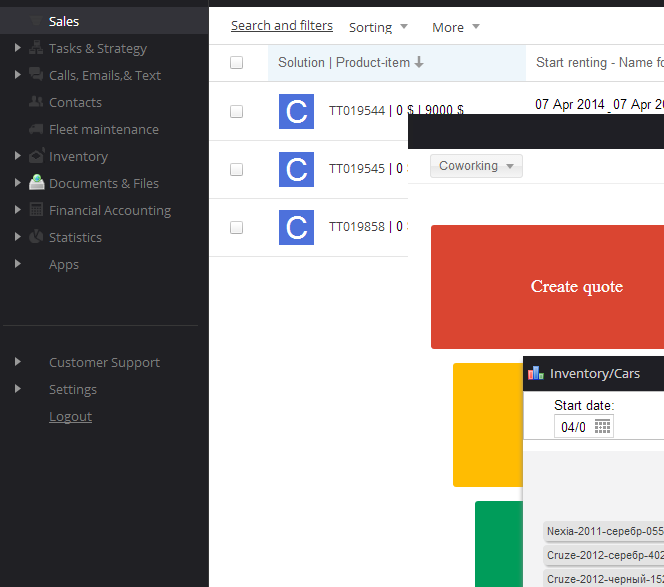The height and width of the screenshot is (587, 664).
Task: Click the Calls, Emails & Text chat icon
Action: click(x=36, y=75)
